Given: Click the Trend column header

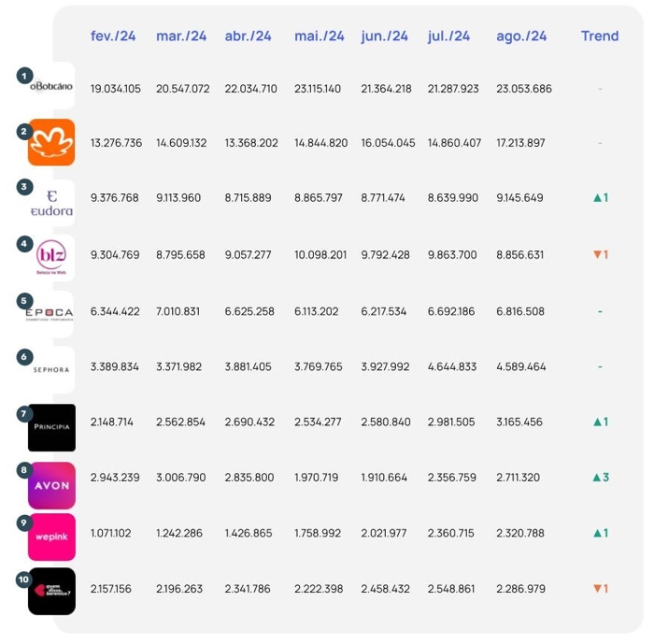Looking at the screenshot, I should click(x=600, y=36).
